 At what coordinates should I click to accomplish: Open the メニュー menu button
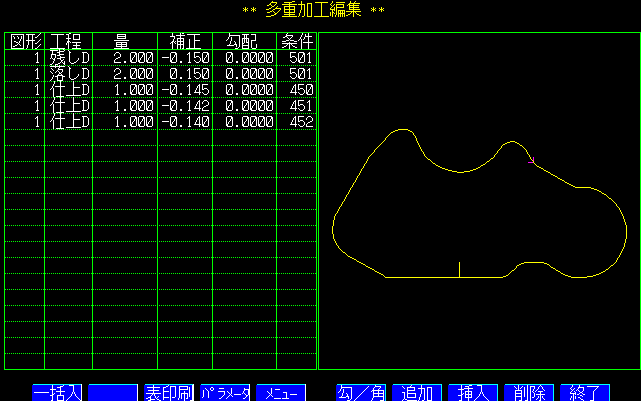281,393
